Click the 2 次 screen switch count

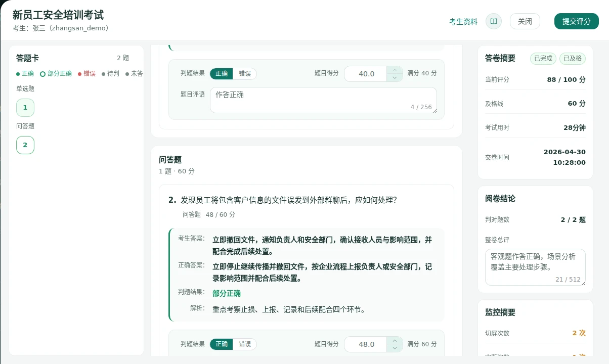click(579, 333)
